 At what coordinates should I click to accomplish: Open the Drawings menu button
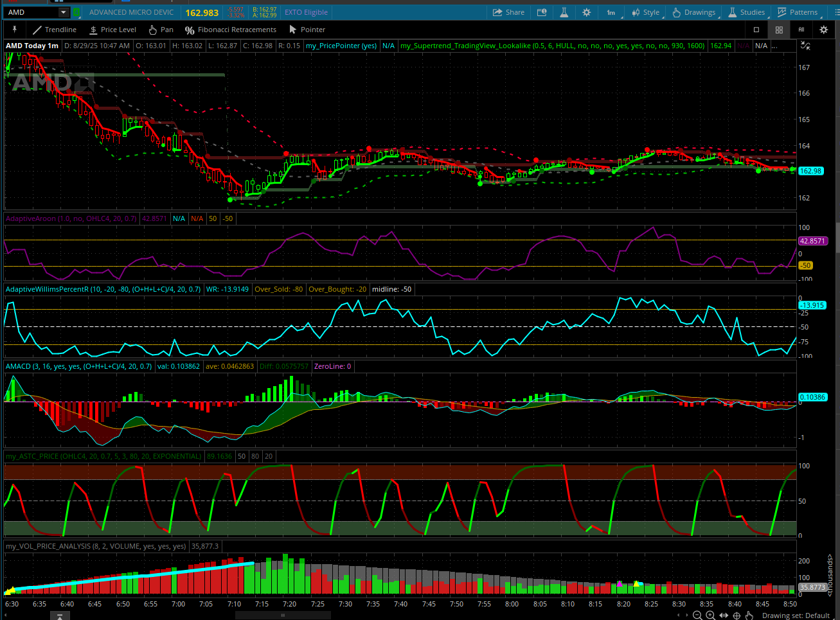click(x=693, y=12)
